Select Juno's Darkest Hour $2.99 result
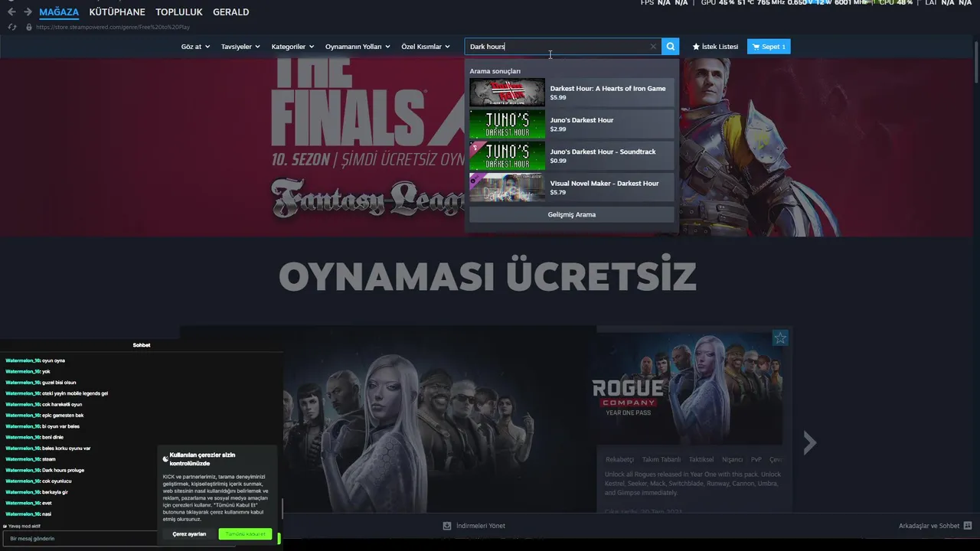 tap(572, 124)
